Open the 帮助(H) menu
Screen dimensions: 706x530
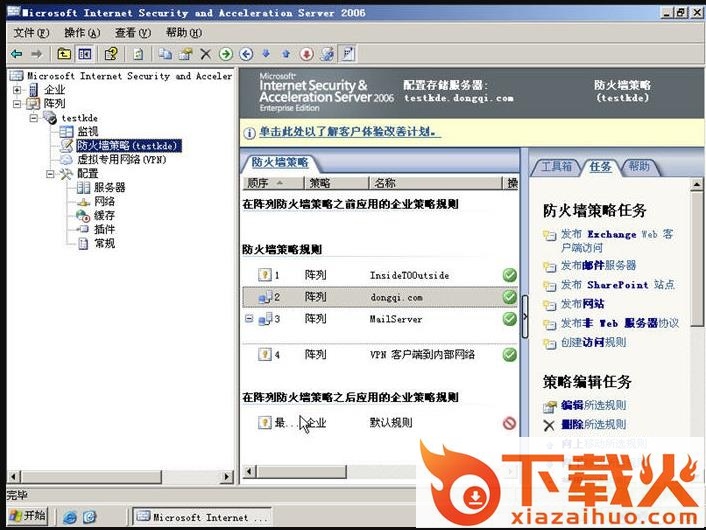pos(184,33)
